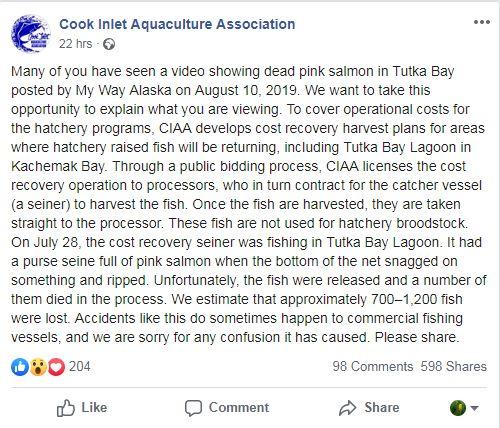This screenshot has height=428, width=500.
Task: View the 204 reactions count
Action: point(80,367)
